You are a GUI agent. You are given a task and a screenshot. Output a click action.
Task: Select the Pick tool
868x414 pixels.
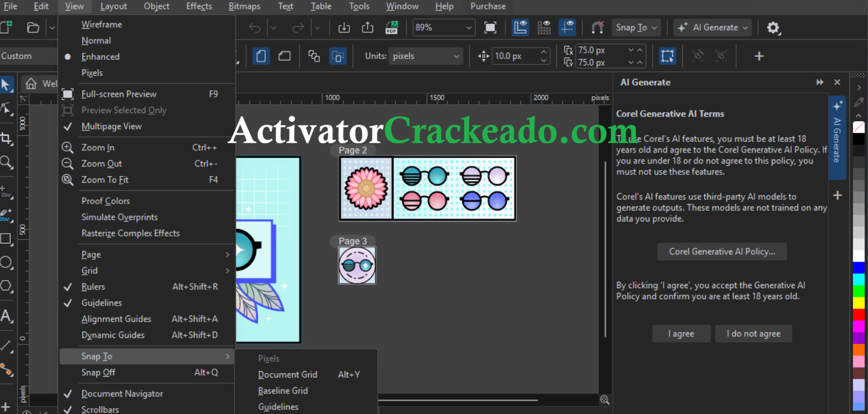point(6,85)
